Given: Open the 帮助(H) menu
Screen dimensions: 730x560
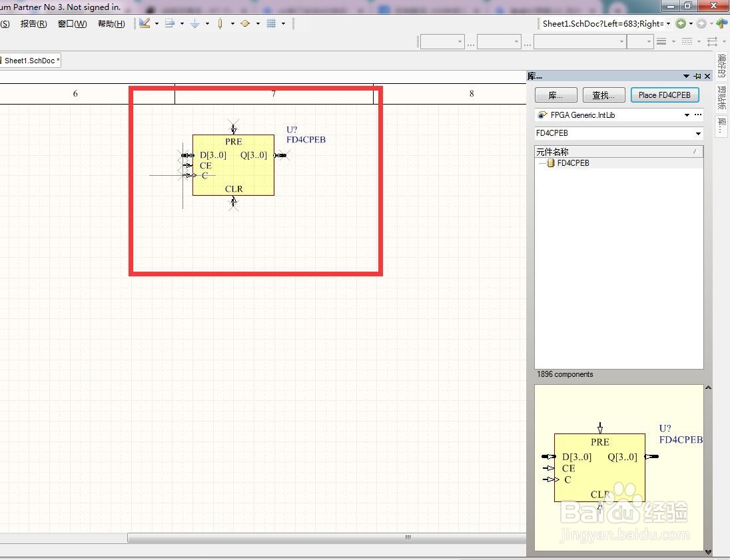Looking at the screenshot, I should tap(111, 24).
